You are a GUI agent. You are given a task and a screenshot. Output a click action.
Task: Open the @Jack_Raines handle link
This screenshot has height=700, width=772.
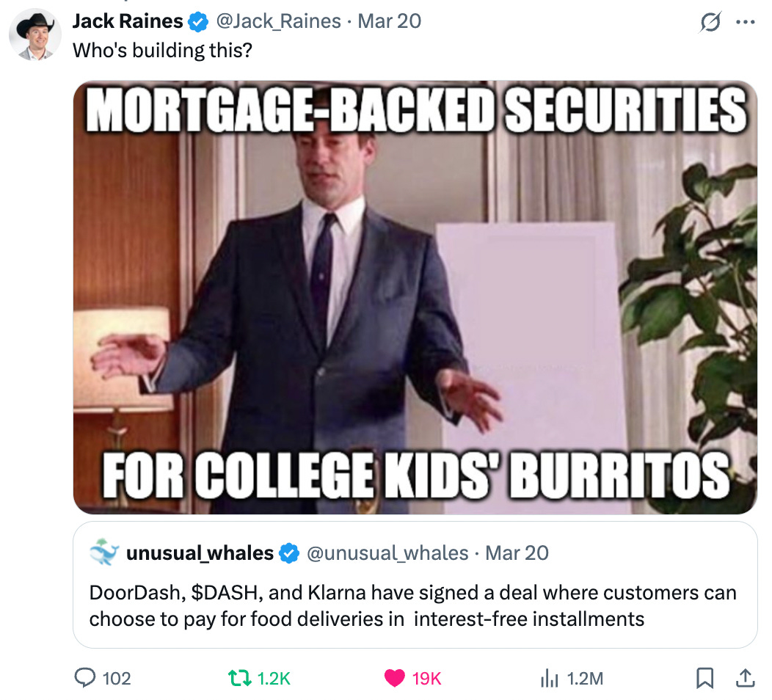(278, 21)
